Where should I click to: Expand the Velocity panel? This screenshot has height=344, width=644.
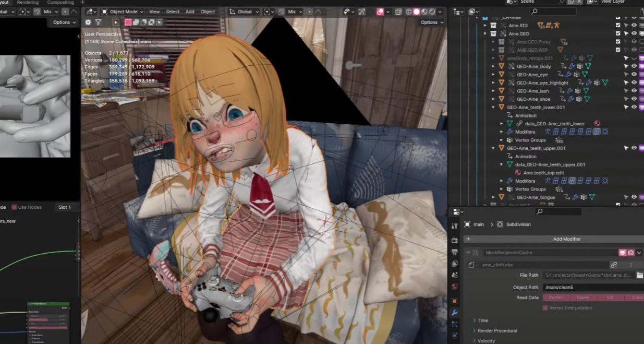coord(487,341)
